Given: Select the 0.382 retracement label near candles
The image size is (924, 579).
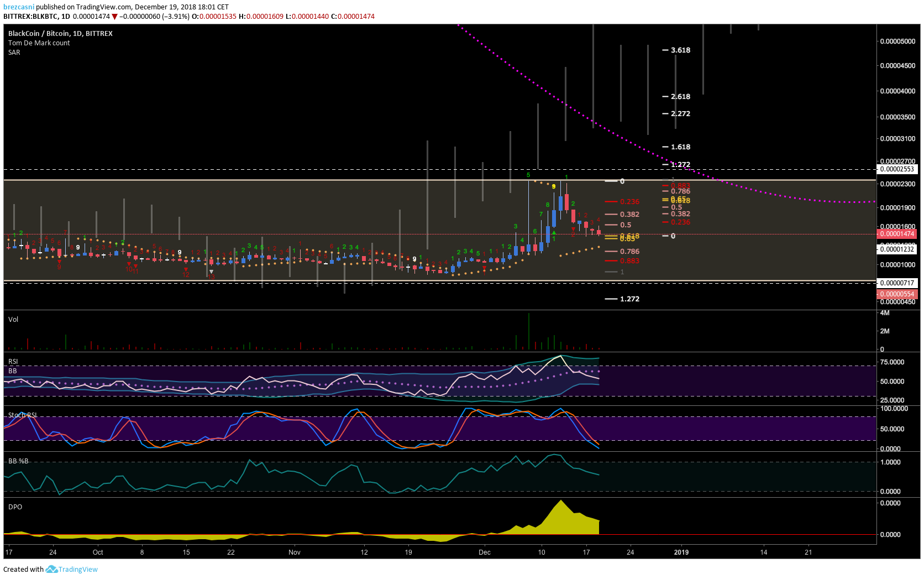Looking at the screenshot, I should (x=629, y=214).
